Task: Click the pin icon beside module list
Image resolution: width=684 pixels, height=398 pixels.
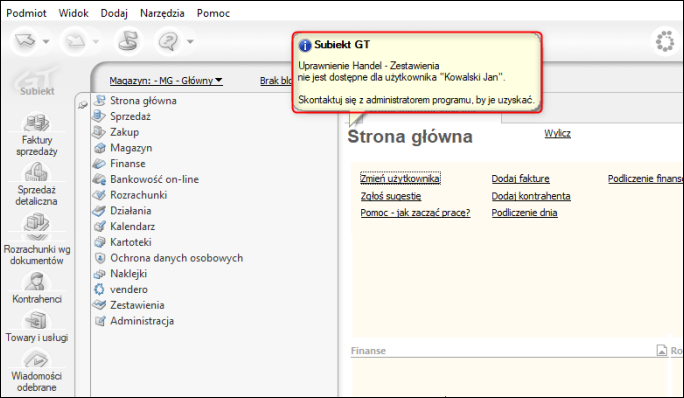Action: point(82,105)
